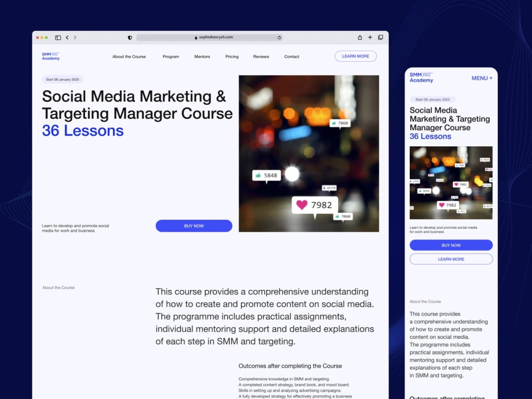
Task: Tap the BUY NOW button in mobile view
Action: (x=451, y=245)
